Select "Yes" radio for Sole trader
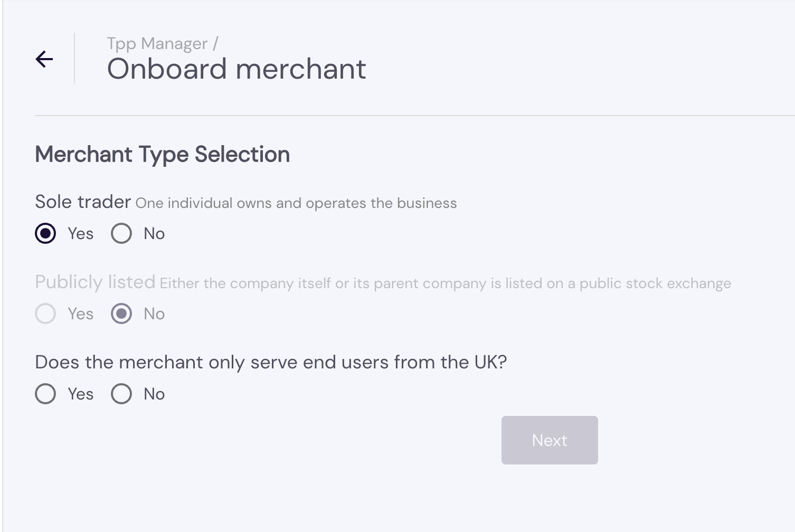 pos(45,233)
